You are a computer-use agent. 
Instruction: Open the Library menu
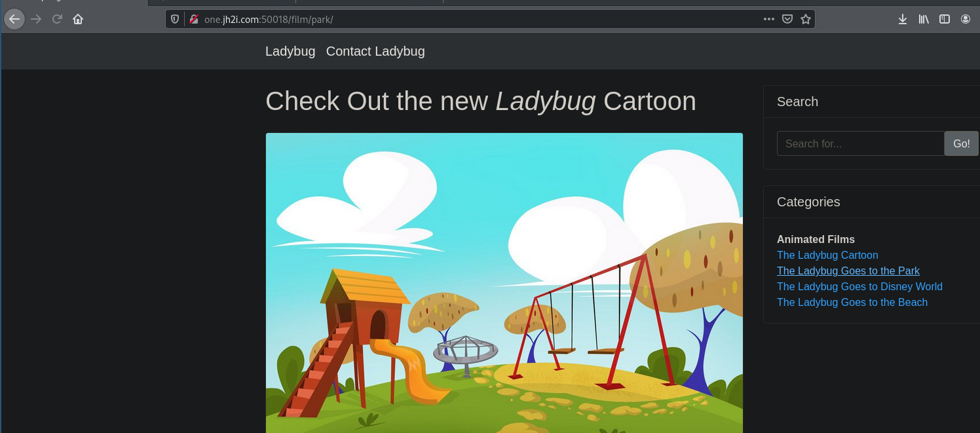[x=924, y=19]
